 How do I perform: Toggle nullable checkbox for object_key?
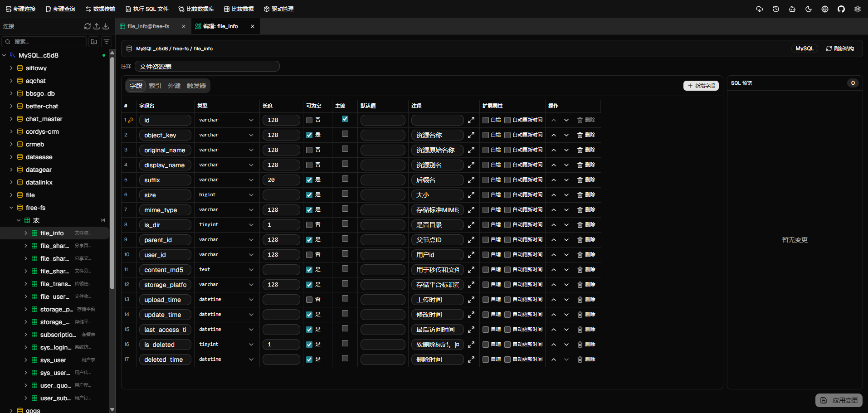coord(309,135)
